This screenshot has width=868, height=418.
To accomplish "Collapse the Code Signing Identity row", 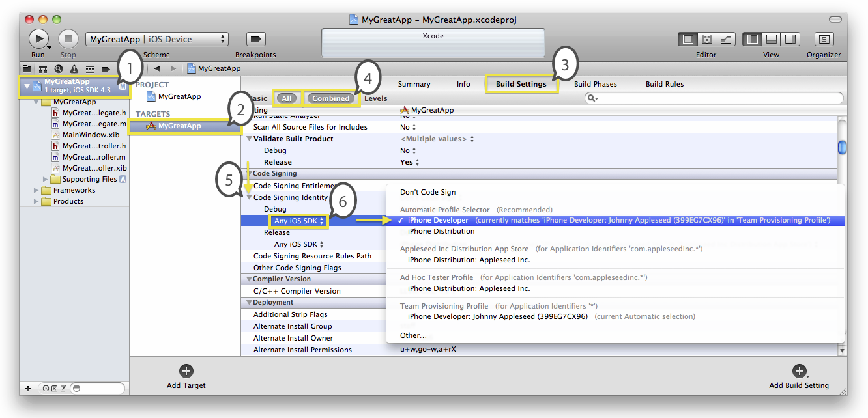I will 248,197.
